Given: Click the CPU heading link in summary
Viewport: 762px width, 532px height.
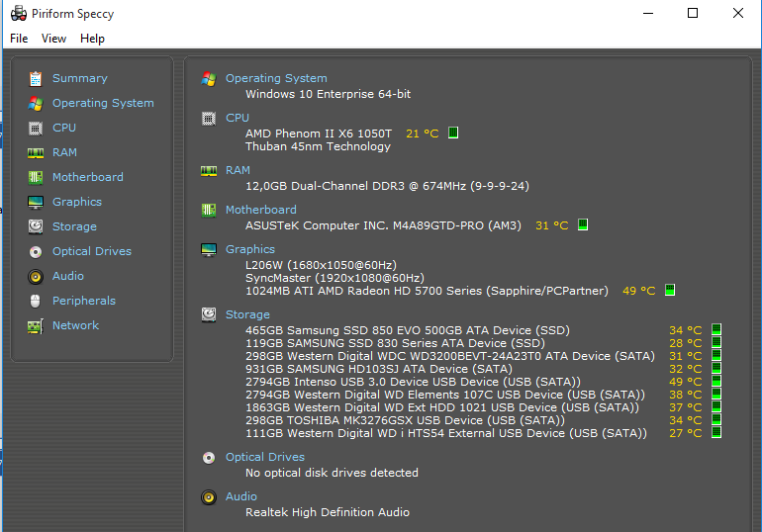Looking at the screenshot, I should (238, 118).
